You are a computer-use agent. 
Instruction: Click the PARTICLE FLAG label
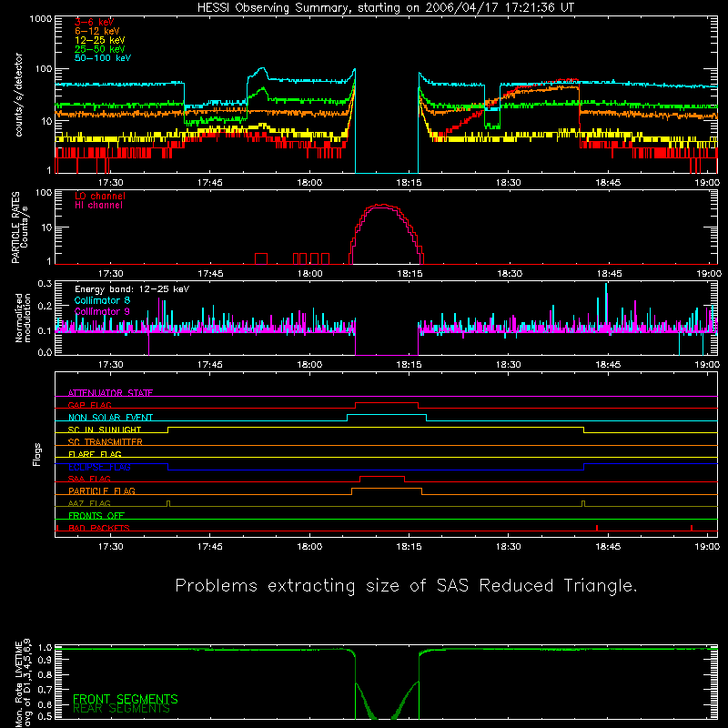[x=102, y=490]
